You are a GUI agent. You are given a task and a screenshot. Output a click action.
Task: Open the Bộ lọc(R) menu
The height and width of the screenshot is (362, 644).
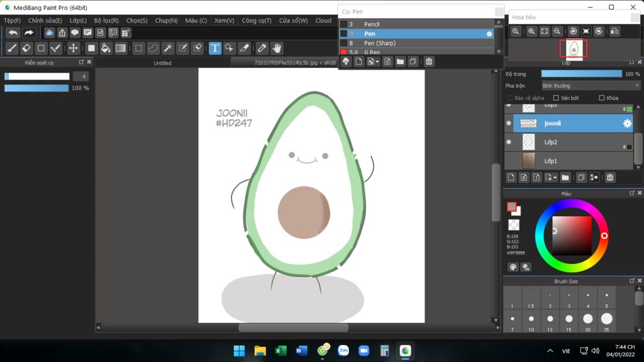tap(106, 21)
